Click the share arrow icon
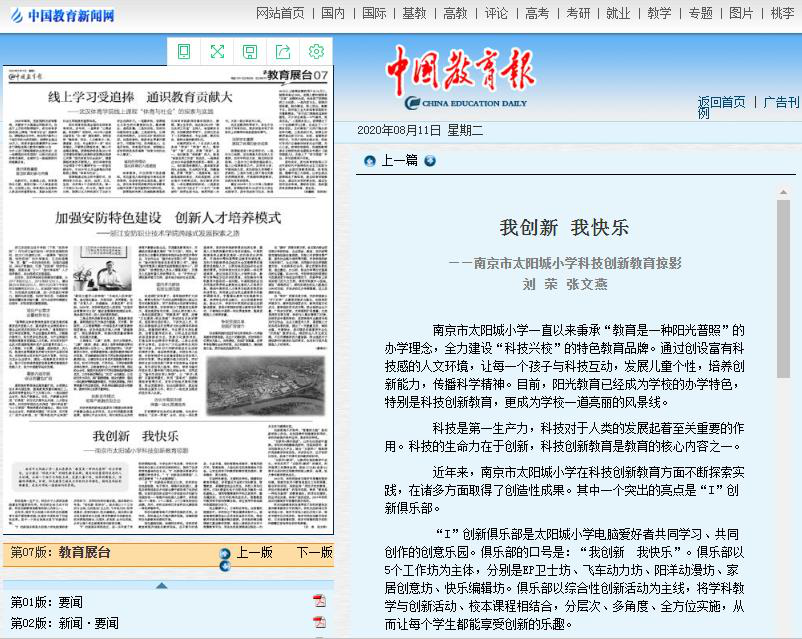The image size is (802, 639). point(283,52)
